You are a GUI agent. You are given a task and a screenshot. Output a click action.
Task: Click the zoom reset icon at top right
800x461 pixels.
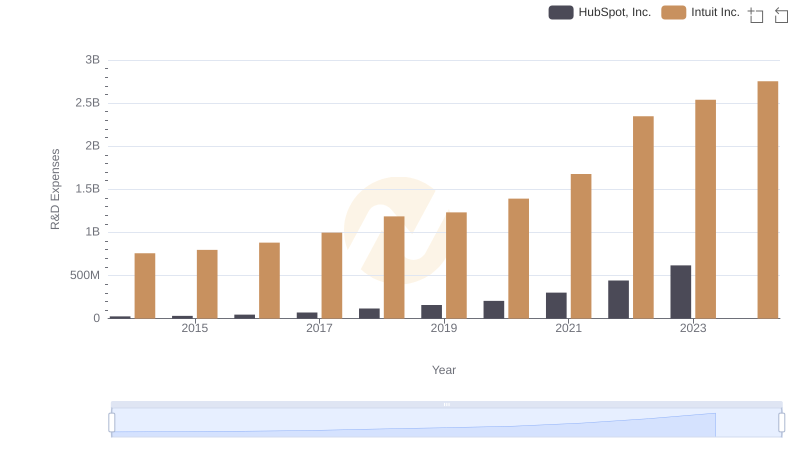782,14
